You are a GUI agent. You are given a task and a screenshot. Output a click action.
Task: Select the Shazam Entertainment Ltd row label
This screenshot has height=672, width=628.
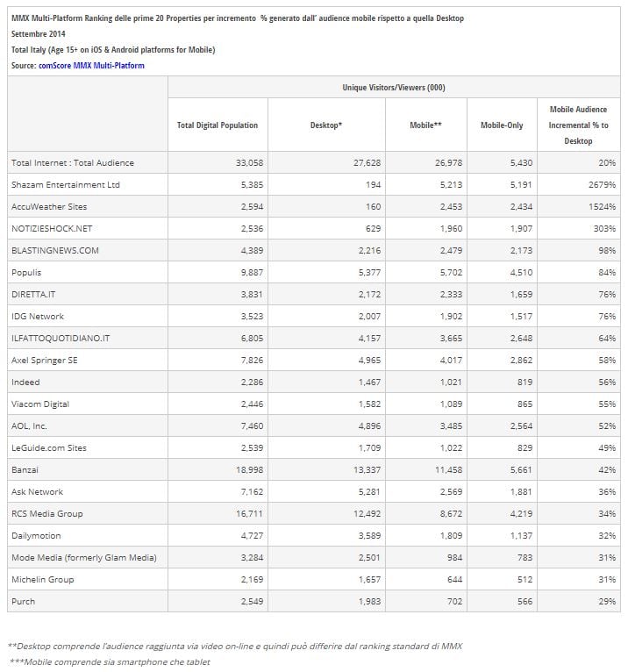point(66,185)
